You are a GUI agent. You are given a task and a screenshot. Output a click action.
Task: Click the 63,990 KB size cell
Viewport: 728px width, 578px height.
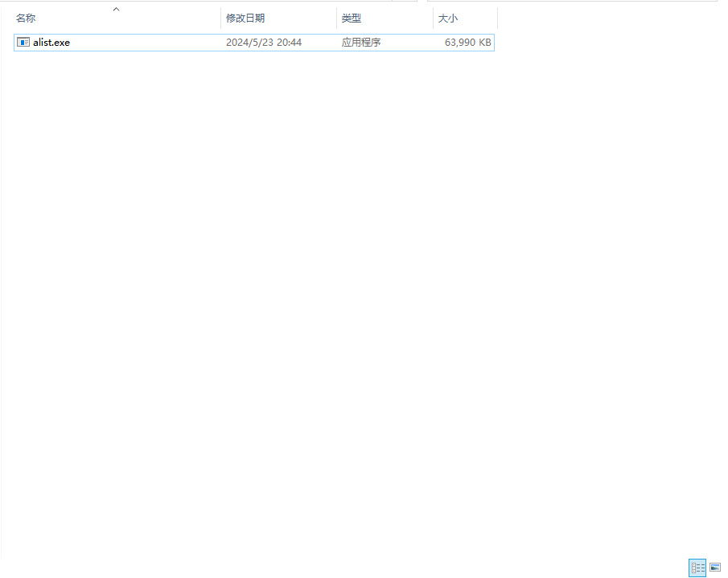[x=467, y=43]
